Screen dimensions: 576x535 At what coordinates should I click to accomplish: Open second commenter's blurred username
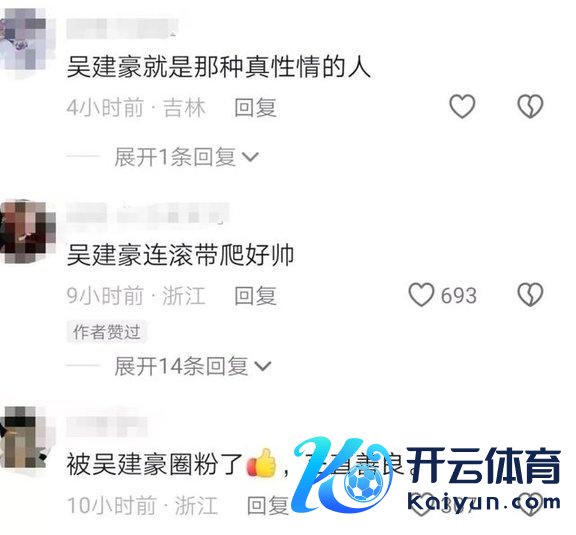pos(148,213)
